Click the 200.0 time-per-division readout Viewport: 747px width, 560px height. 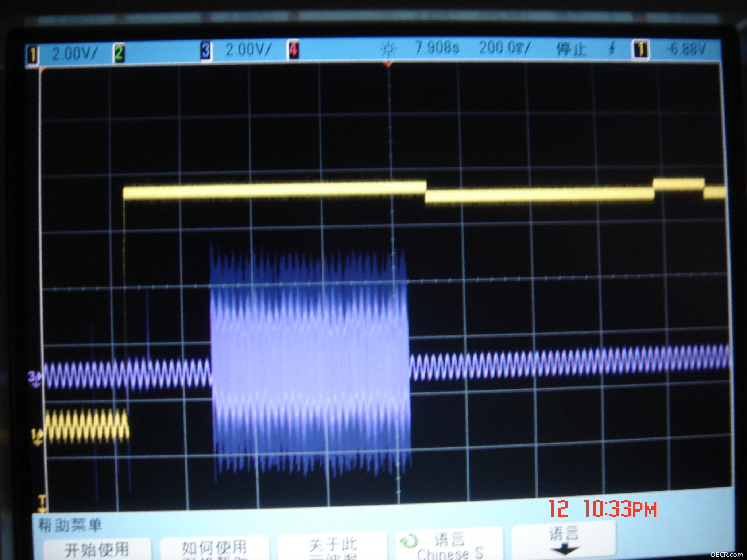505,47
